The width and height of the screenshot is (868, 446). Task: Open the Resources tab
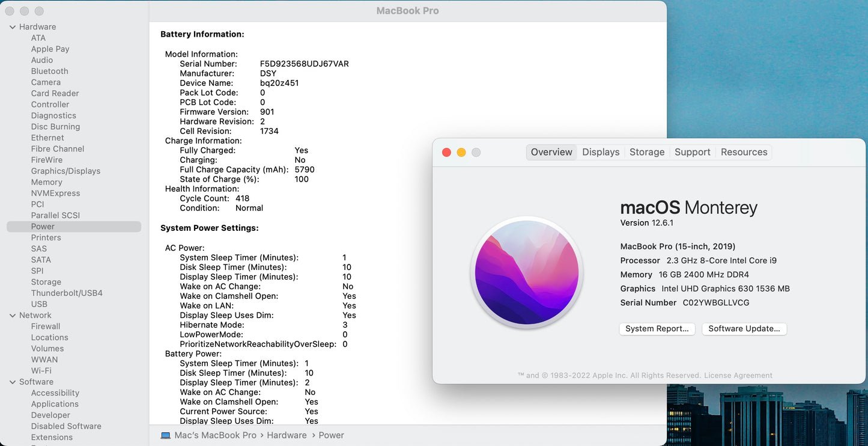(x=744, y=152)
